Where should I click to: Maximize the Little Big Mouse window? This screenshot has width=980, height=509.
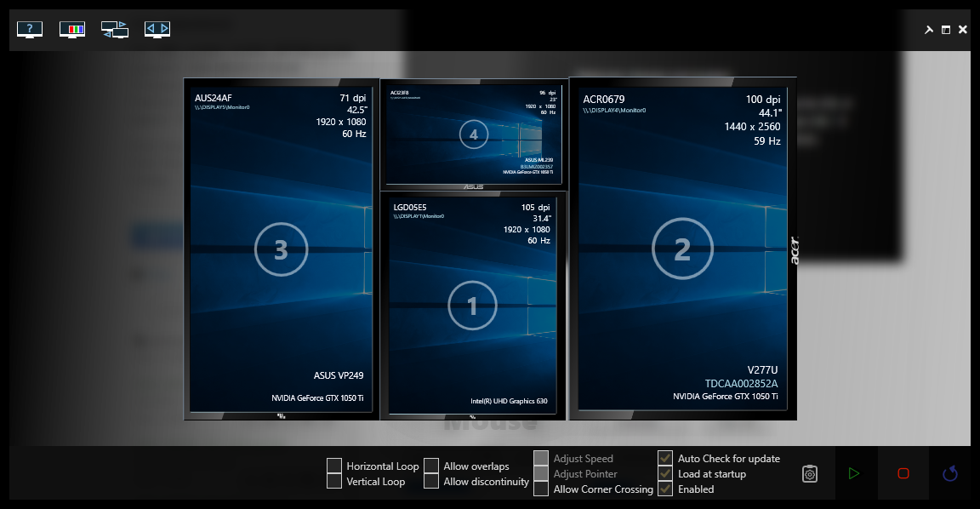tap(946, 30)
